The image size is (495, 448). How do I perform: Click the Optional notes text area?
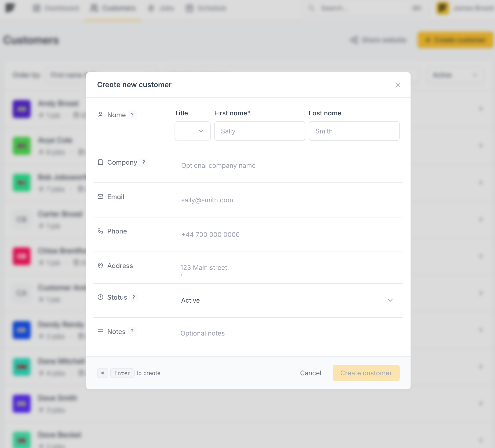287,336
